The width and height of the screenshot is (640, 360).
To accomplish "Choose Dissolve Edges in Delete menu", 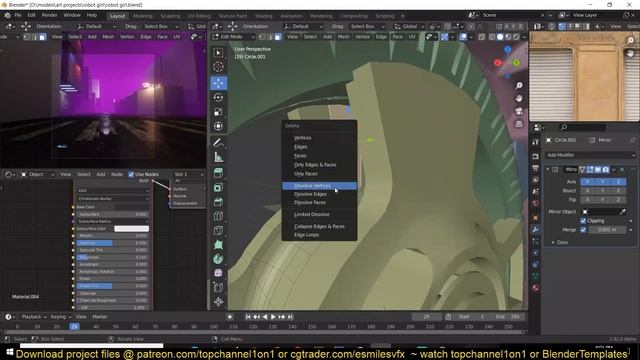I will (x=319, y=194).
